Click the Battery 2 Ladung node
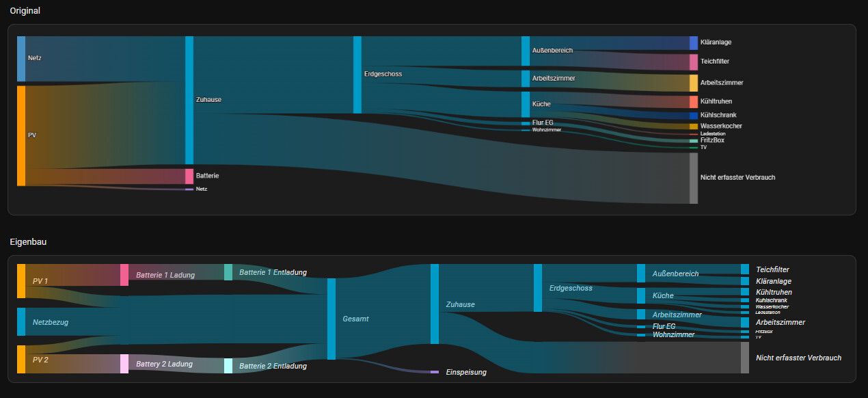This screenshot has width=868, height=398. click(x=124, y=364)
